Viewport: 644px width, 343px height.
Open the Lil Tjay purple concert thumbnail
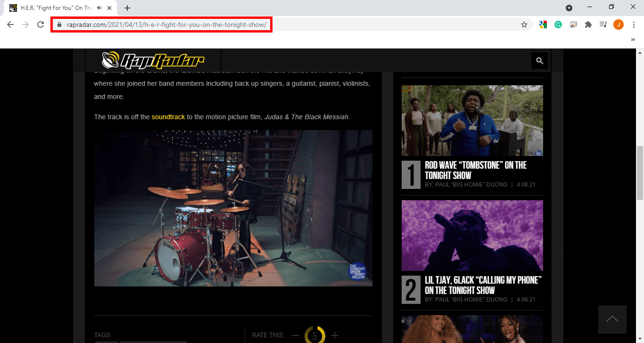click(x=472, y=236)
